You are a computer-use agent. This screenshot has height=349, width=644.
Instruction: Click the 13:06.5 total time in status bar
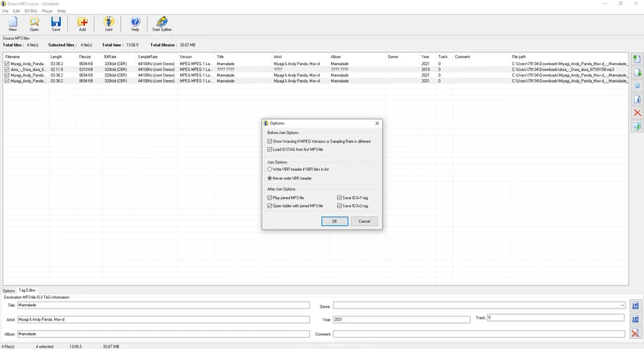(x=75, y=347)
